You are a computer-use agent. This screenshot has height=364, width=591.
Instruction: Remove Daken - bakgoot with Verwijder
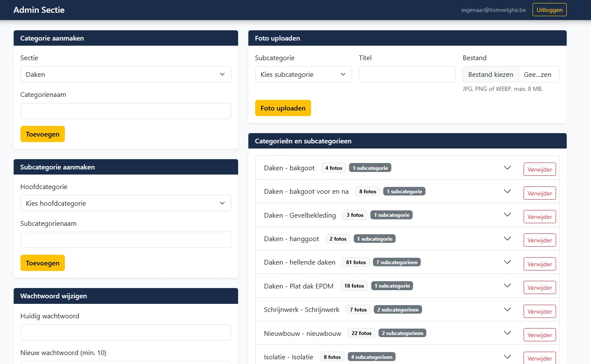click(540, 169)
